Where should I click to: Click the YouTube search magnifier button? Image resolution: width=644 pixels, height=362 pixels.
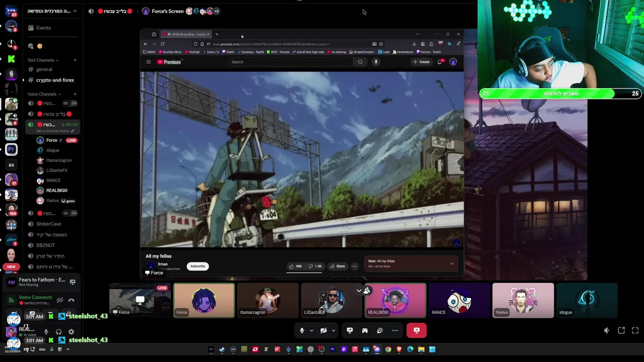360,62
